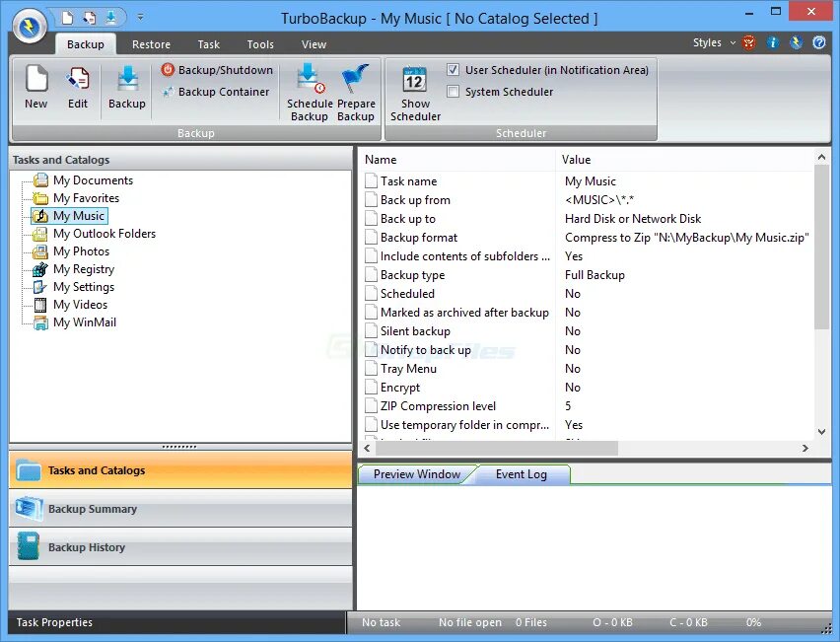This screenshot has height=642, width=840.
Task: Select My Videos task in tree
Action: point(80,305)
